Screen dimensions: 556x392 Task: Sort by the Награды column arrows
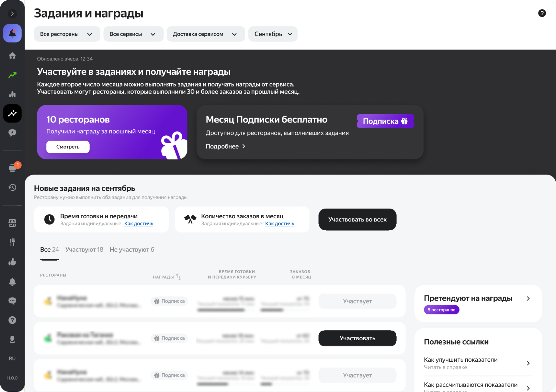[x=178, y=277]
